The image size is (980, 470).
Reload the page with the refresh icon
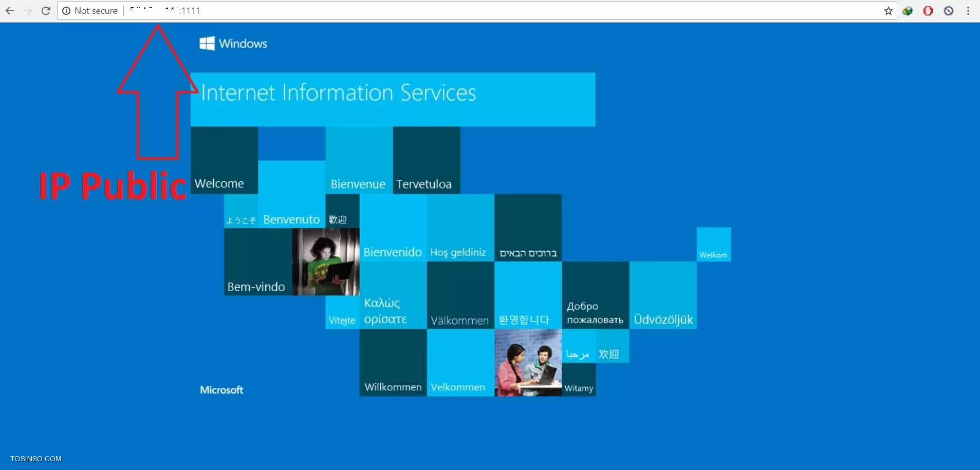point(46,11)
